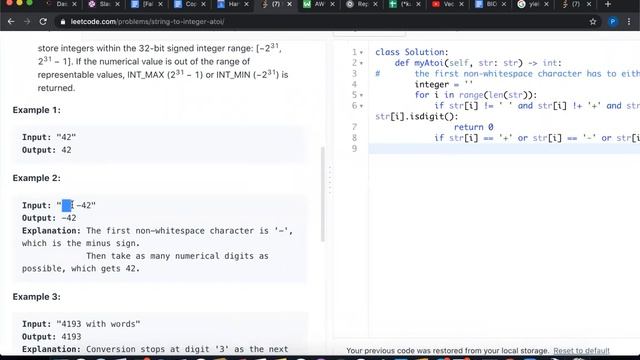This screenshot has width=640, height=360.
Task: Click the 'return 0' line in editor
Action: click(x=473, y=127)
